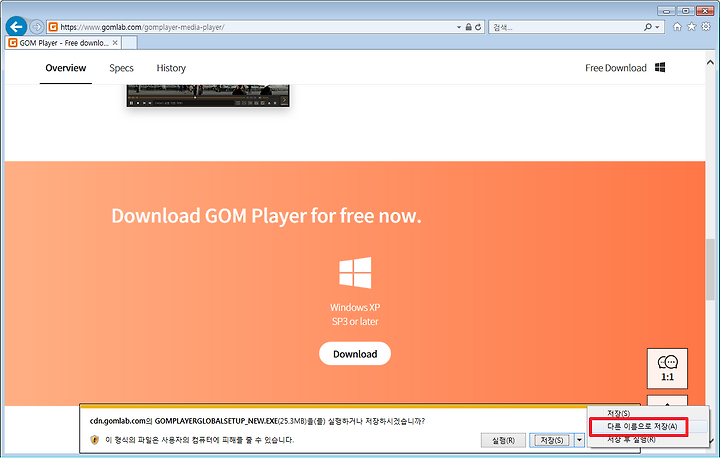This screenshot has height=458, width=720.
Task: Open search provider dropdown arrow
Action: 658,27
